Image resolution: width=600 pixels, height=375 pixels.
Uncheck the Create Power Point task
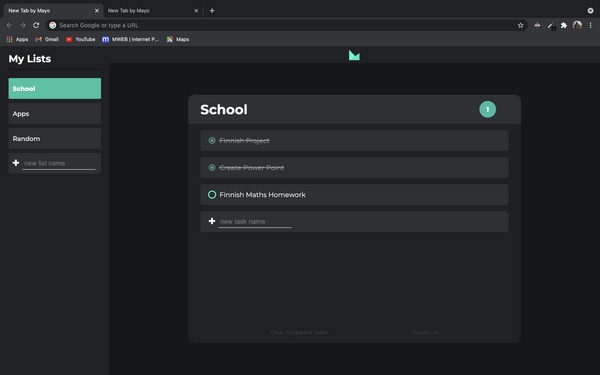(x=212, y=167)
